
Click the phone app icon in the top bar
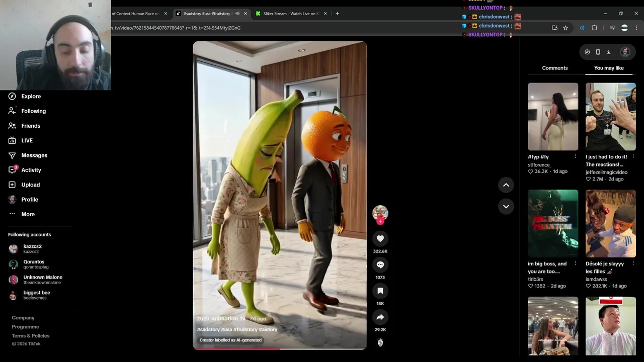click(598, 52)
